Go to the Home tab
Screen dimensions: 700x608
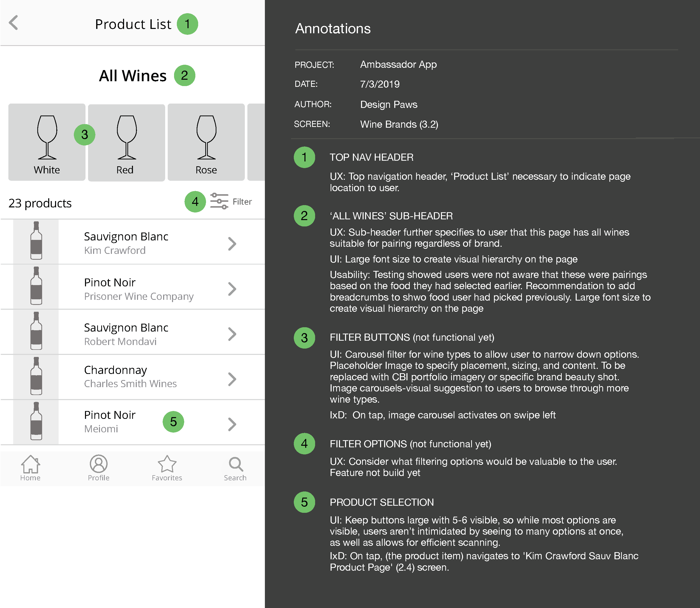click(x=30, y=468)
